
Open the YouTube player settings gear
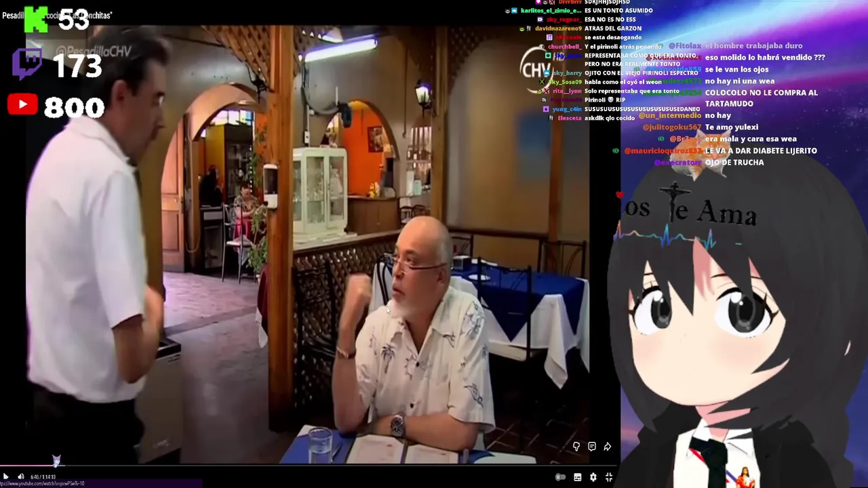[593, 478]
